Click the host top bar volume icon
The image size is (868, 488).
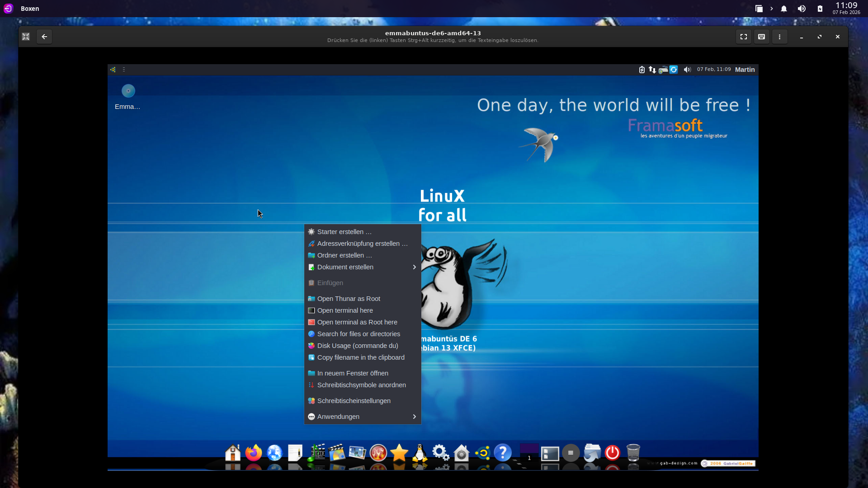[802, 9]
